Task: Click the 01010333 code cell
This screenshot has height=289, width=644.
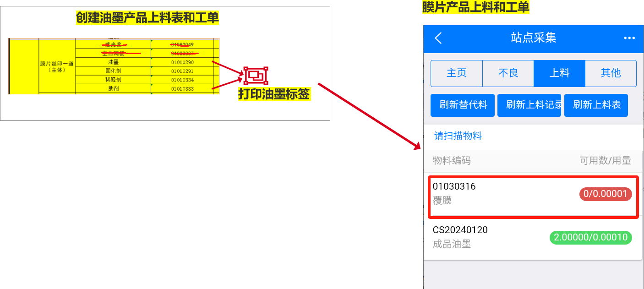Action: click(182, 88)
